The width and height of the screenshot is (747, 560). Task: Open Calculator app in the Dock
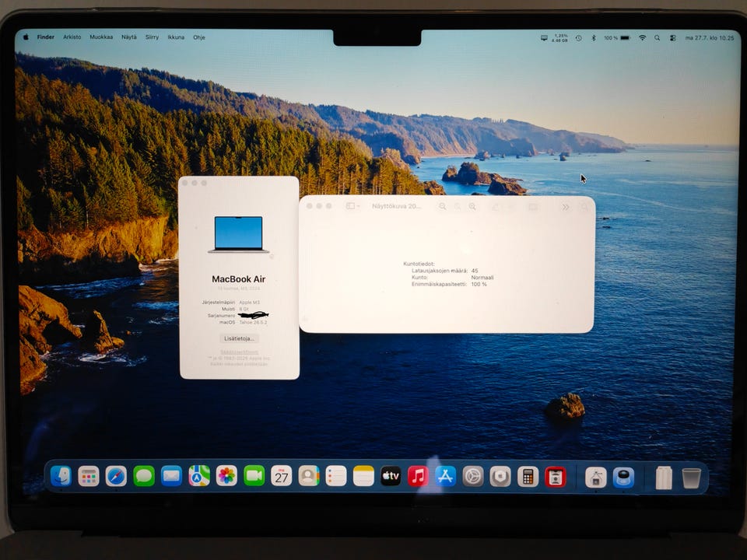[528, 477]
